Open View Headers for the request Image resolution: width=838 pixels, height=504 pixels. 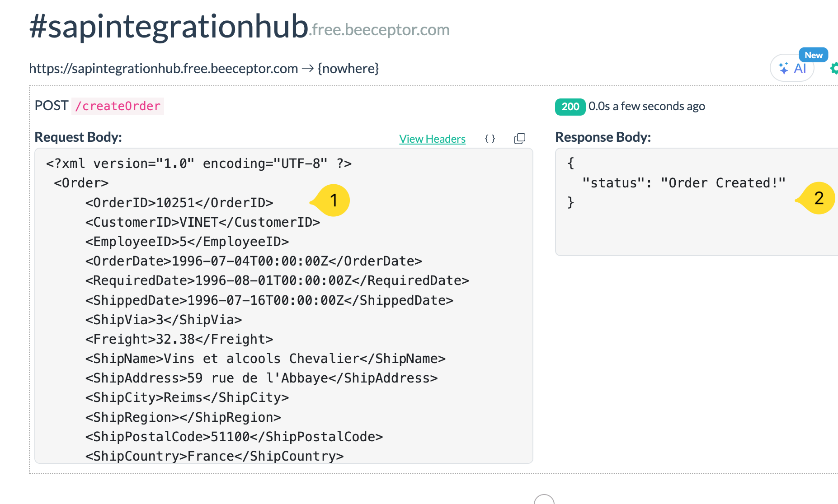coord(432,139)
